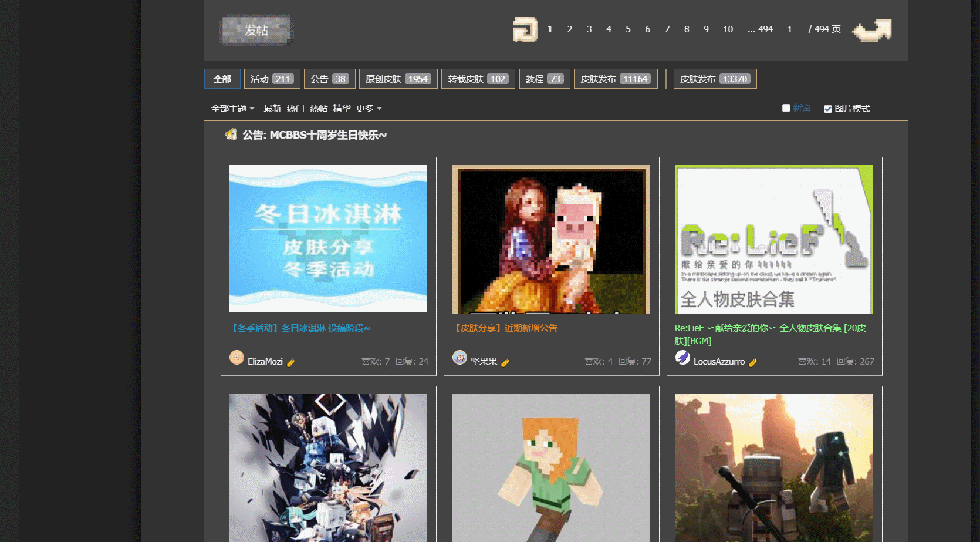Click the badge icon beside ElizaMozi
This screenshot has width=980, height=542.
[290, 362]
